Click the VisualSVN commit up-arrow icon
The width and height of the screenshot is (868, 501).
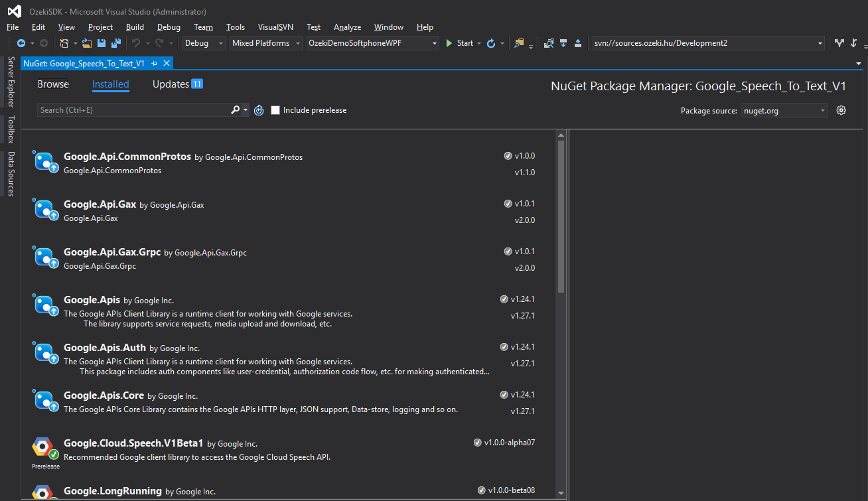pos(578,43)
